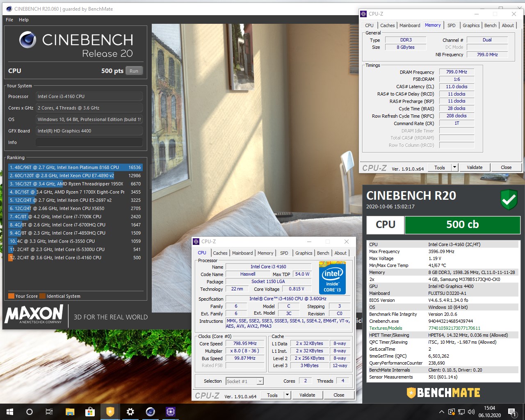
Task: Click Tools button in lower CPU-Z window
Action: point(272,395)
